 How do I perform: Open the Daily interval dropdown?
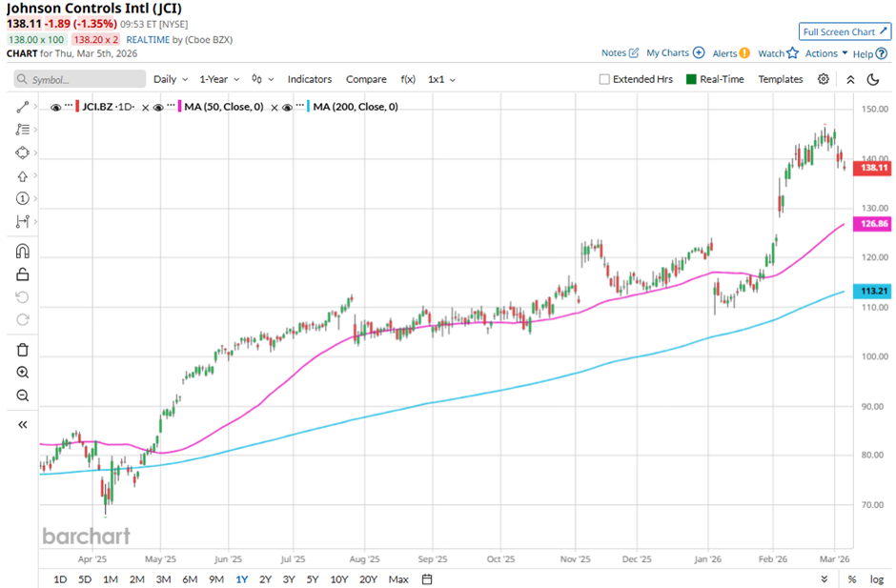point(171,79)
